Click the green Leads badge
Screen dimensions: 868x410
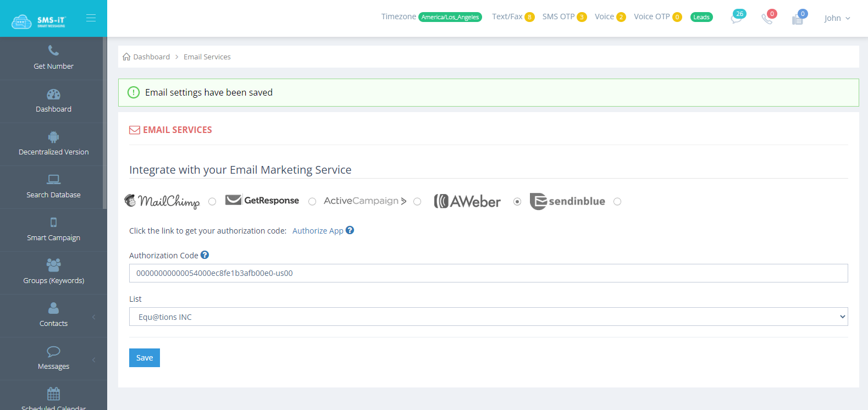701,17
